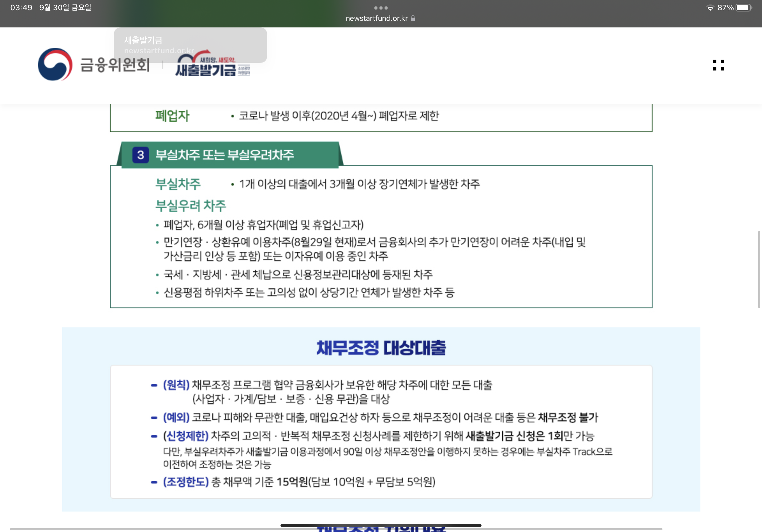Screen dimensions: 762x532
Task: Tap the padlock icon beside the URL
Action: [413, 18]
